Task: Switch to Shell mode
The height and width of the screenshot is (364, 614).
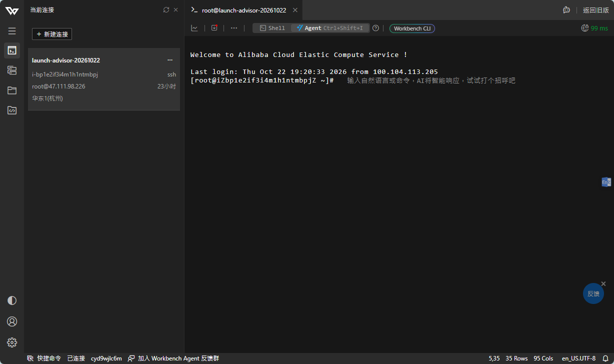Action: (272, 28)
